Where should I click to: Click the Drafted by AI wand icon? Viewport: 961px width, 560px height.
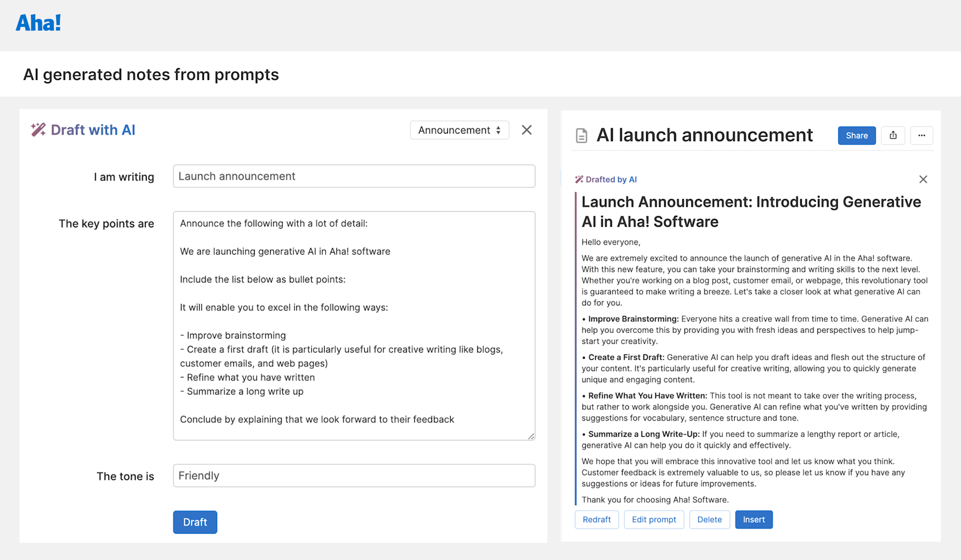point(579,179)
